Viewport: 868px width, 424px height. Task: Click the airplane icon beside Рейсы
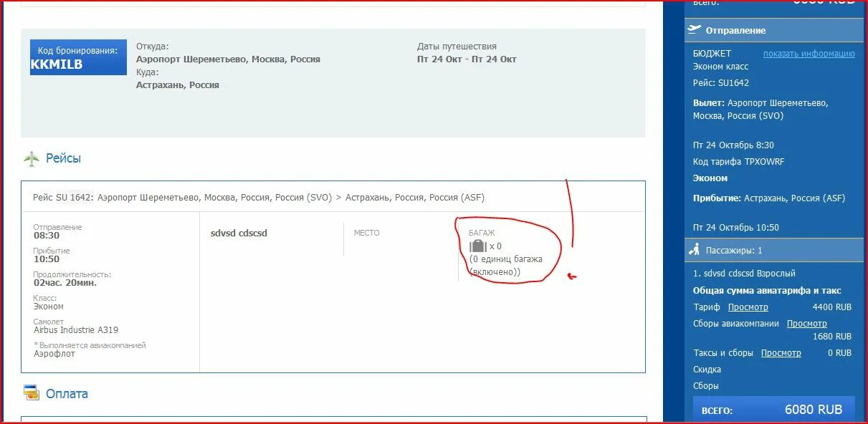[32, 159]
